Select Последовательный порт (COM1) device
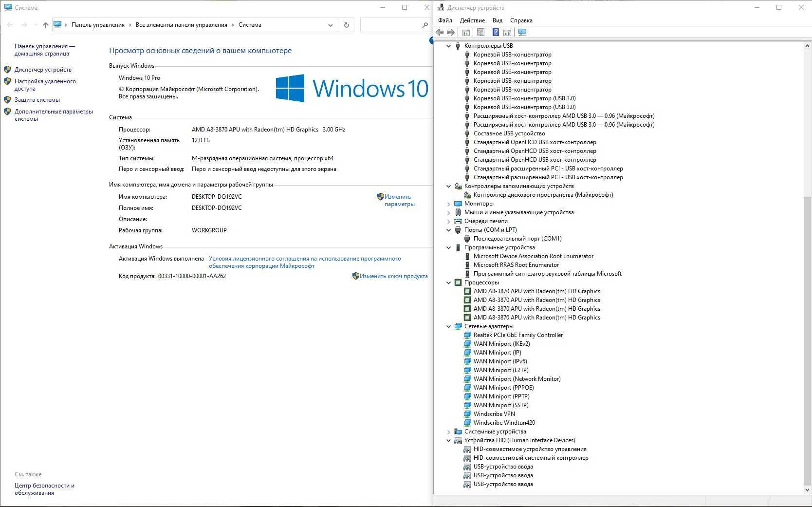Screen dimensions: 812x507 click(x=517, y=239)
